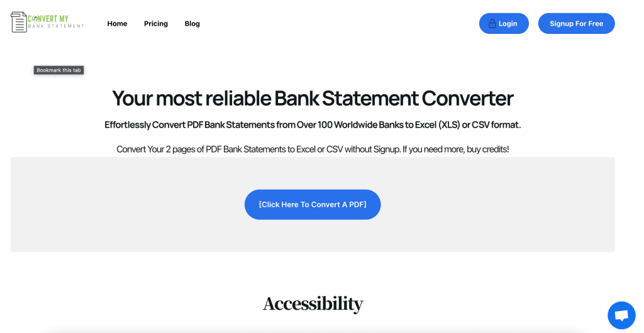The image size is (644, 333).
Task: Click the gray PDF upload drop area
Action: click(313, 204)
